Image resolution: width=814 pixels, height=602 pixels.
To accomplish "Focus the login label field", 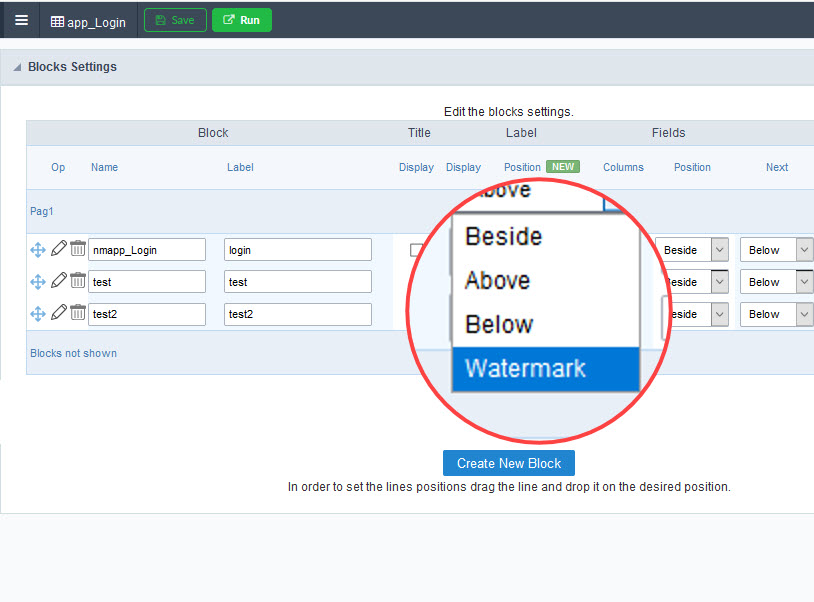I will (x=298, y=250).
